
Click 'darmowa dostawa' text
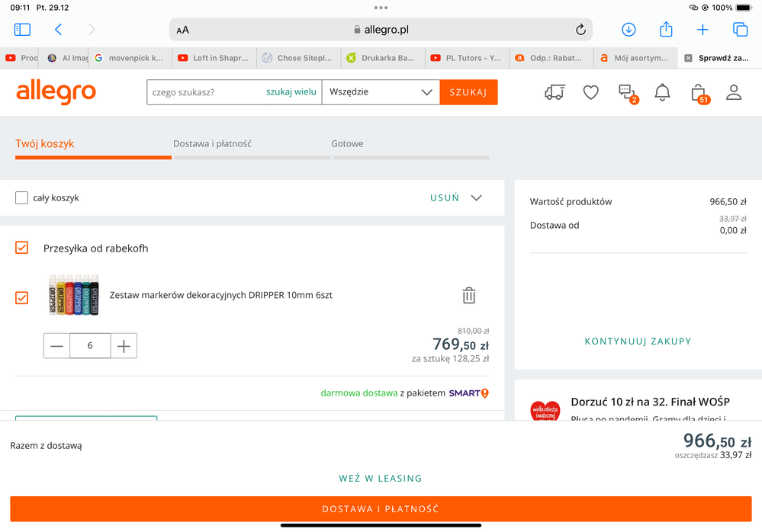pyautogui.click(x=359, y=393)
